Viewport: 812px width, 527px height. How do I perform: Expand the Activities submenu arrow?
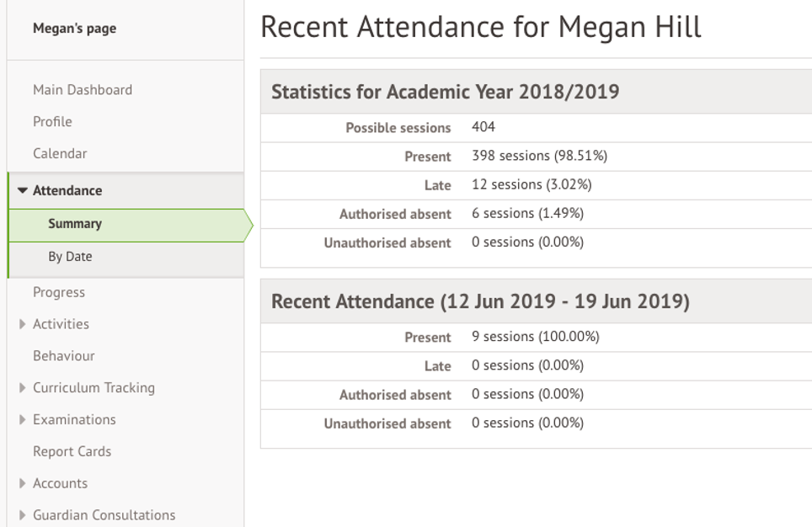(23, 324)
